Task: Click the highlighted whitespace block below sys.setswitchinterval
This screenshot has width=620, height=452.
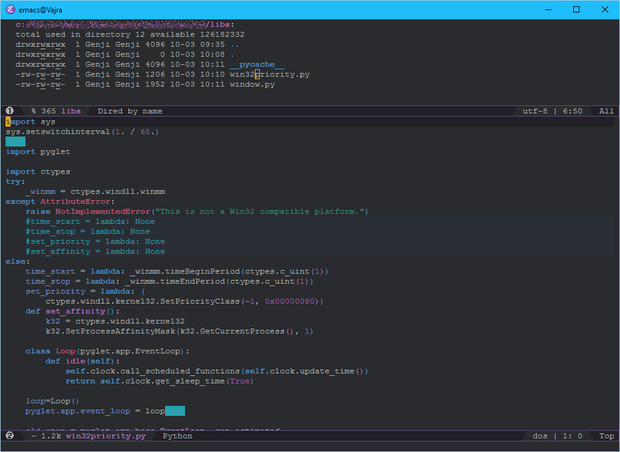Action: (x=15, y=142)
